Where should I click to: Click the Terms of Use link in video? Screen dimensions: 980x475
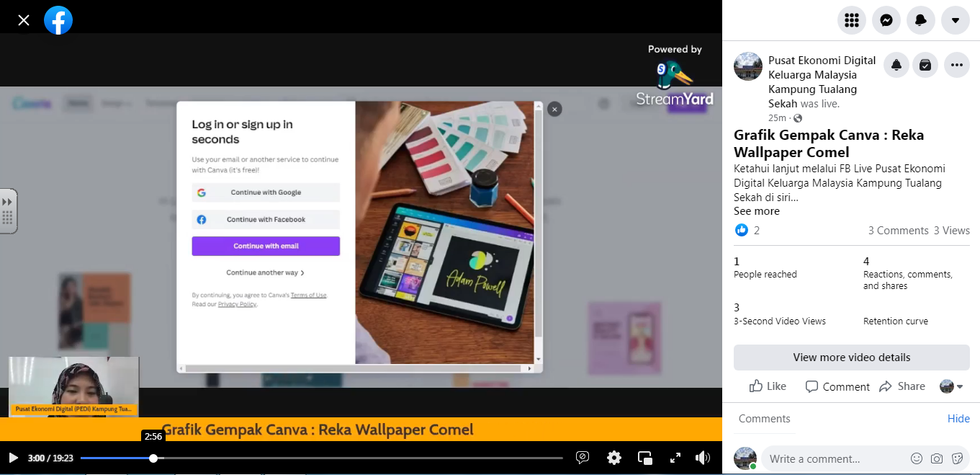click(309, 296)
